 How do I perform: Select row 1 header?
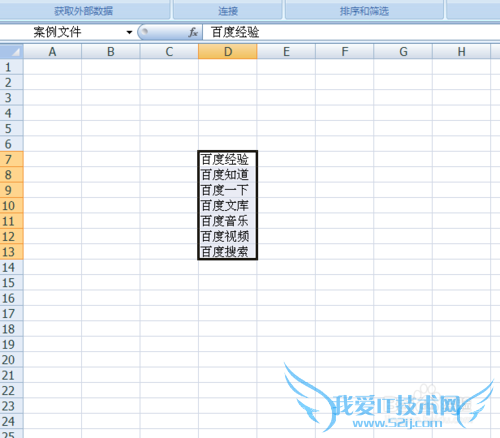click(x=12, y=67)
